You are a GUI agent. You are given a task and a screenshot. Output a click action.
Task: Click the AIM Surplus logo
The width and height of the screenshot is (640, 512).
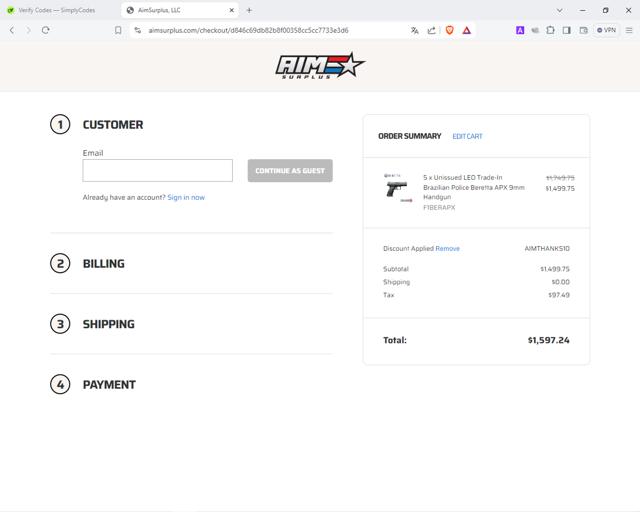coord(320,65)
